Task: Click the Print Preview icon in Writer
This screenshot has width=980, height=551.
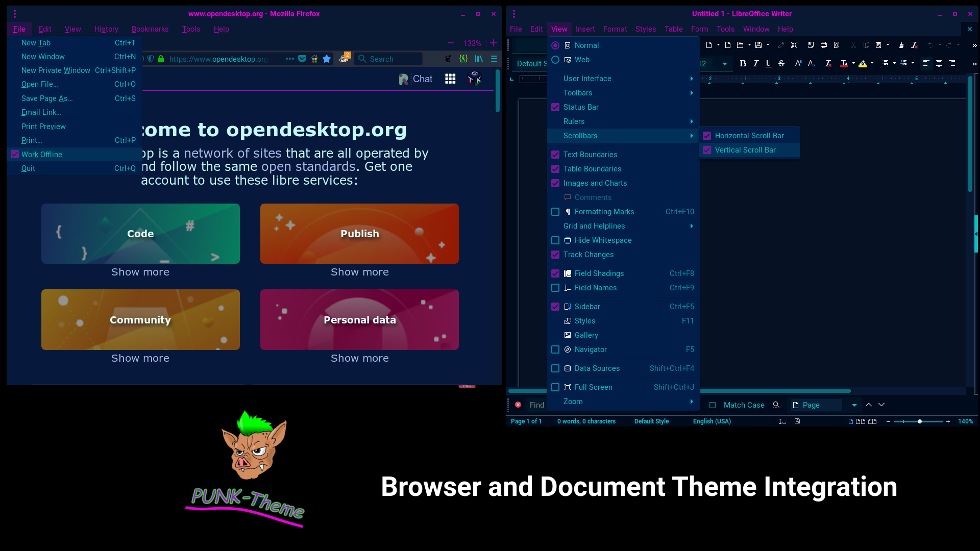Action: 837,45
